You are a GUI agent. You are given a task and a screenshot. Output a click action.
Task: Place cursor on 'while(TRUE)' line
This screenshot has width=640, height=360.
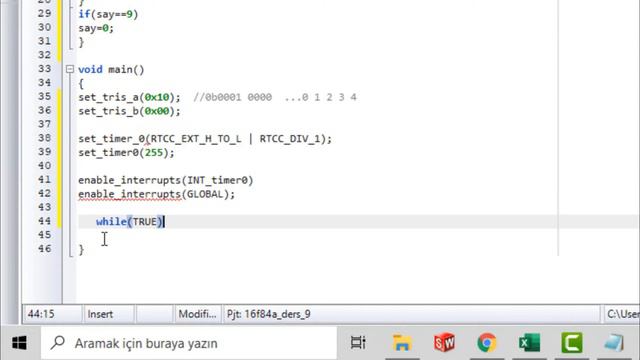click(130, 222)
